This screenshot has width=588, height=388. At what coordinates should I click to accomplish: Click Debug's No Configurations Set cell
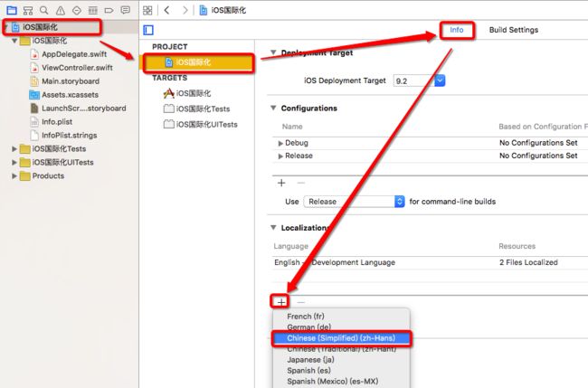[538, 143]
